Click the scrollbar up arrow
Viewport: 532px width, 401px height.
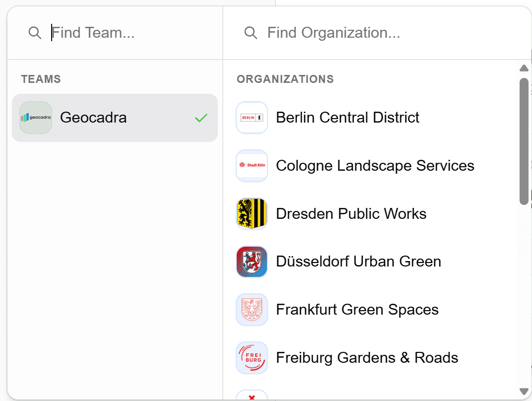click(x=524, y=68)
